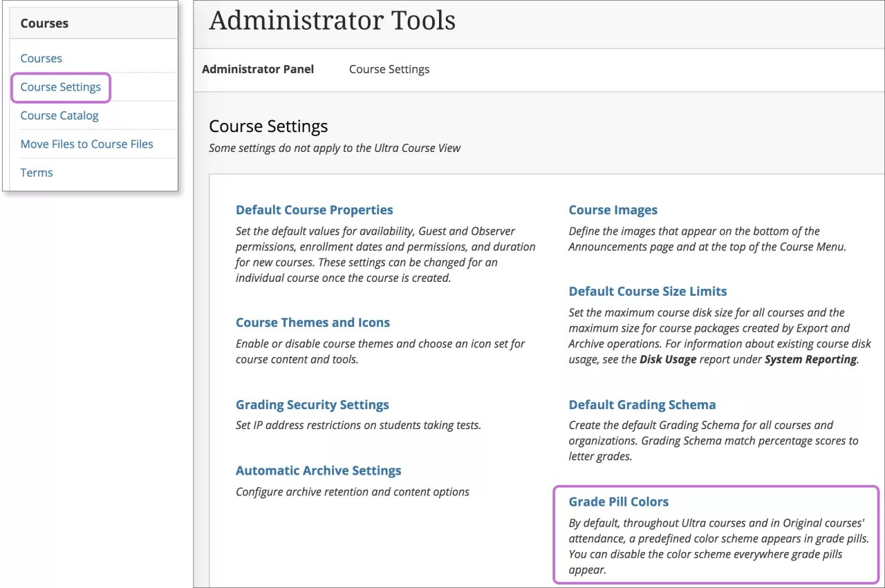
Task: Open Course Themes and Icons settings
Action: point(313,322)
